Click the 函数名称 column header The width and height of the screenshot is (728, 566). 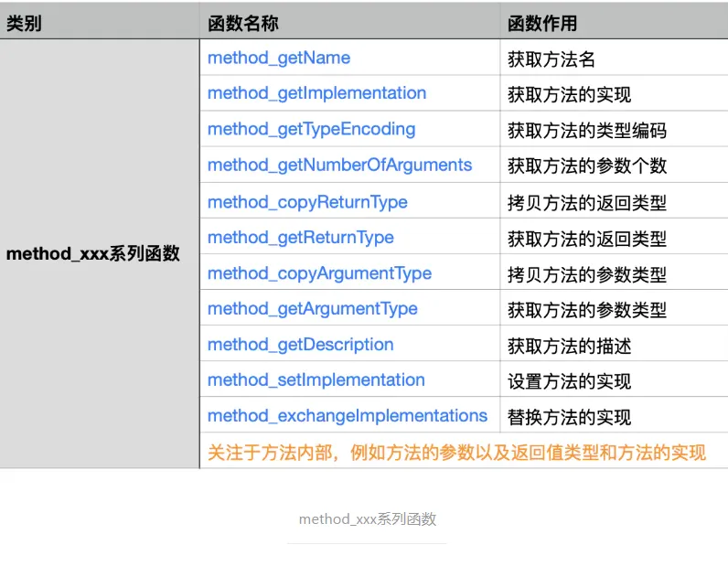click(350, 22)
